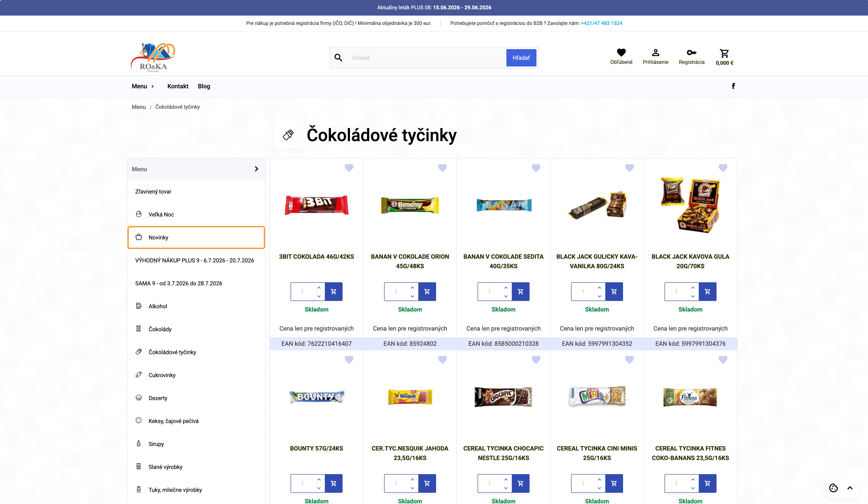868x504 pixels.
Task: Add BOUNTY 57G/24KS to cart
Action: click(333, 483)
